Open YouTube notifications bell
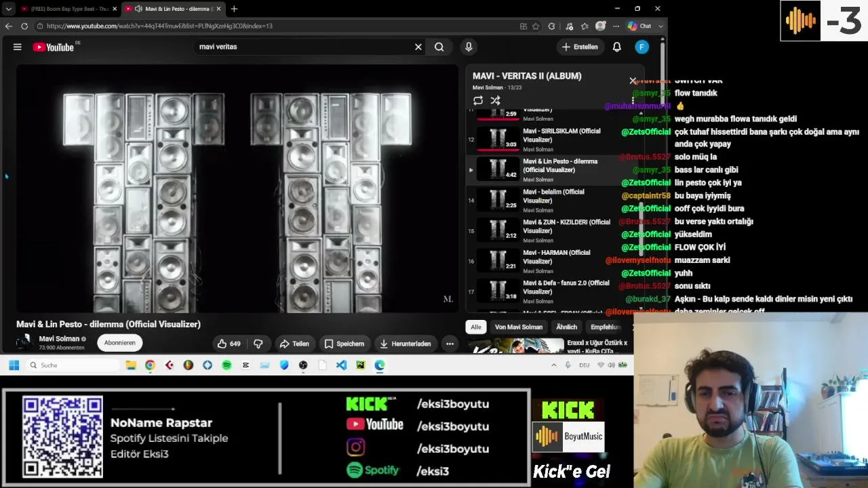The image size is (868, 488). pos(617,47)
